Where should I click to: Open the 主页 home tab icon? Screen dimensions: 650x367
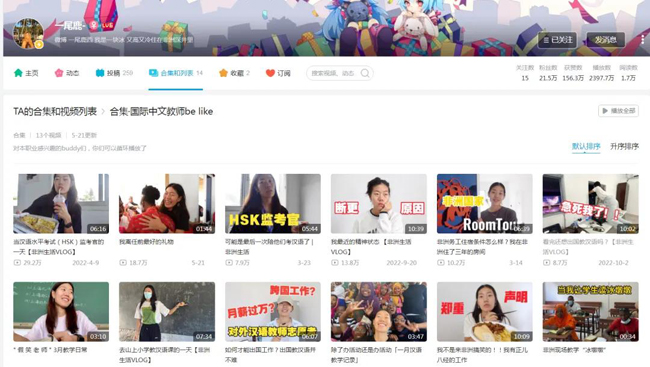[x=18, y=73]
